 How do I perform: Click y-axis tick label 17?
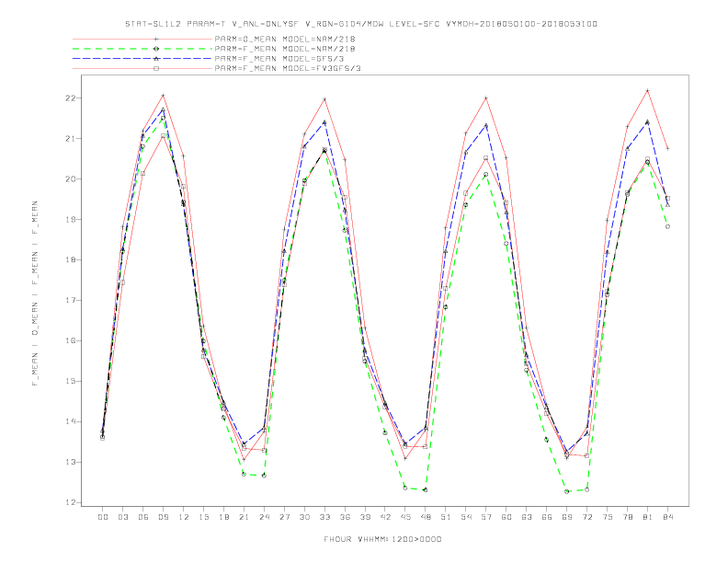(71, 300)
